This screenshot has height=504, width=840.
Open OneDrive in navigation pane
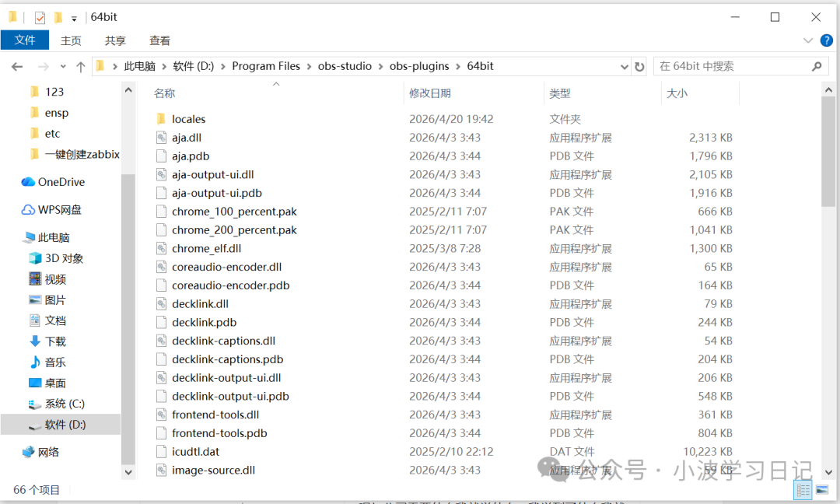pyautogui.click(x=61, y=182)
